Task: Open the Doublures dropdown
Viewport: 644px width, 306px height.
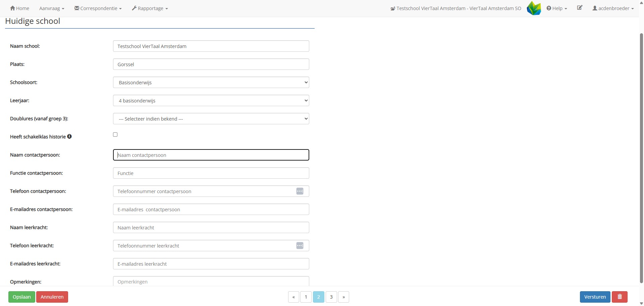Action: (x=211, y=119)
